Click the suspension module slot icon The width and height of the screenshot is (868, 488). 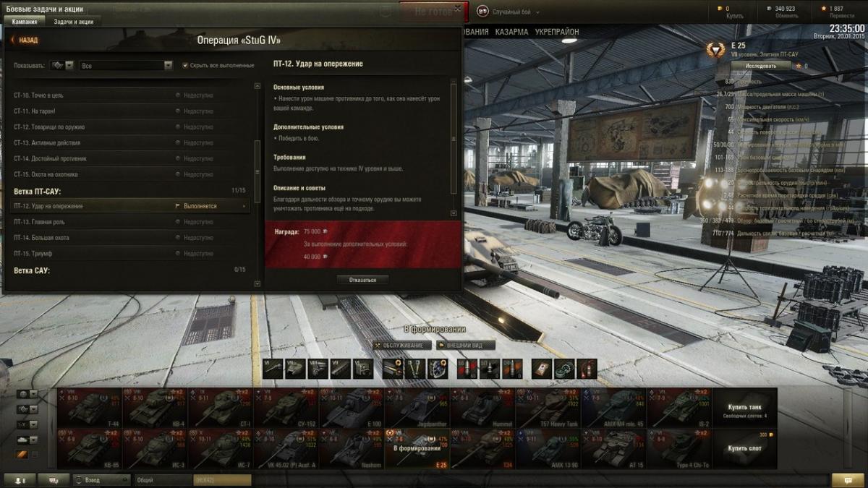coord(340,368)
